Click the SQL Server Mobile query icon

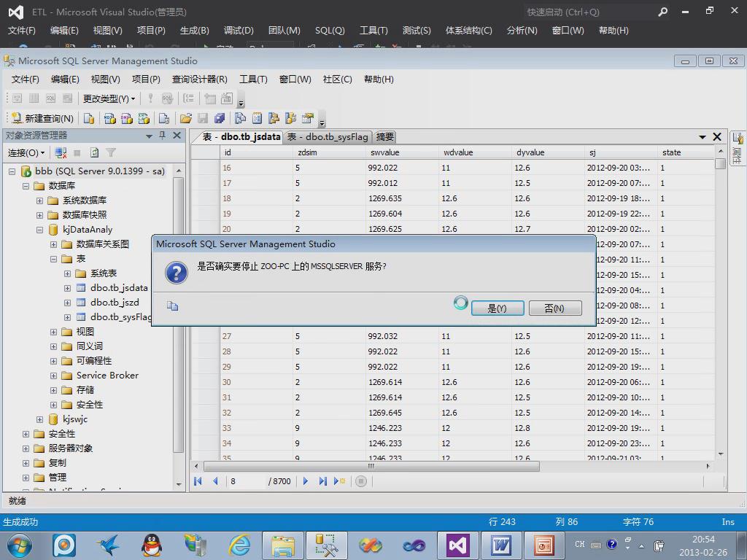coord(164,118)
